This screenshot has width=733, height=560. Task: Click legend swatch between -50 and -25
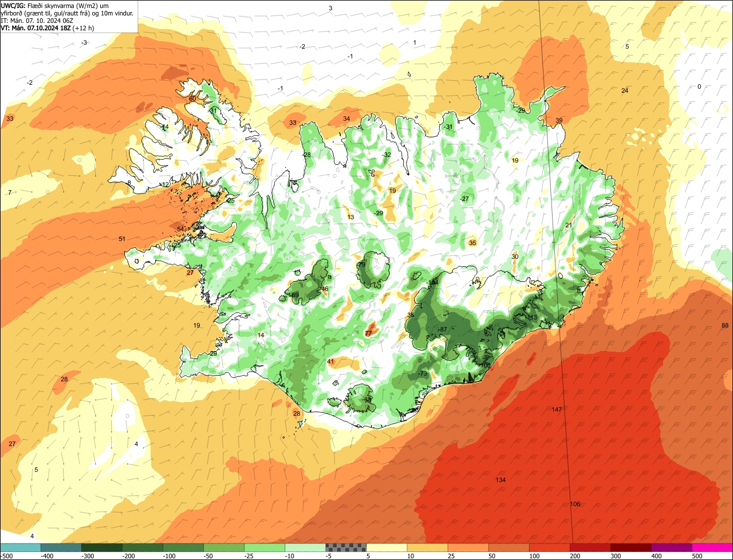click(224, 547)
